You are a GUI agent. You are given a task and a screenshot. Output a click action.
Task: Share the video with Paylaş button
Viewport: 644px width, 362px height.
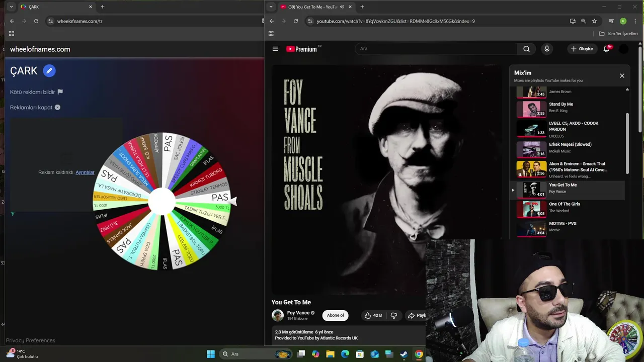click(x=415, y=315)
